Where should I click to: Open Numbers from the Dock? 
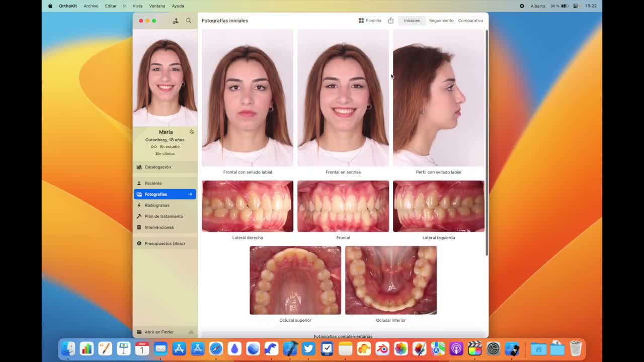click(x=87, y=348)
